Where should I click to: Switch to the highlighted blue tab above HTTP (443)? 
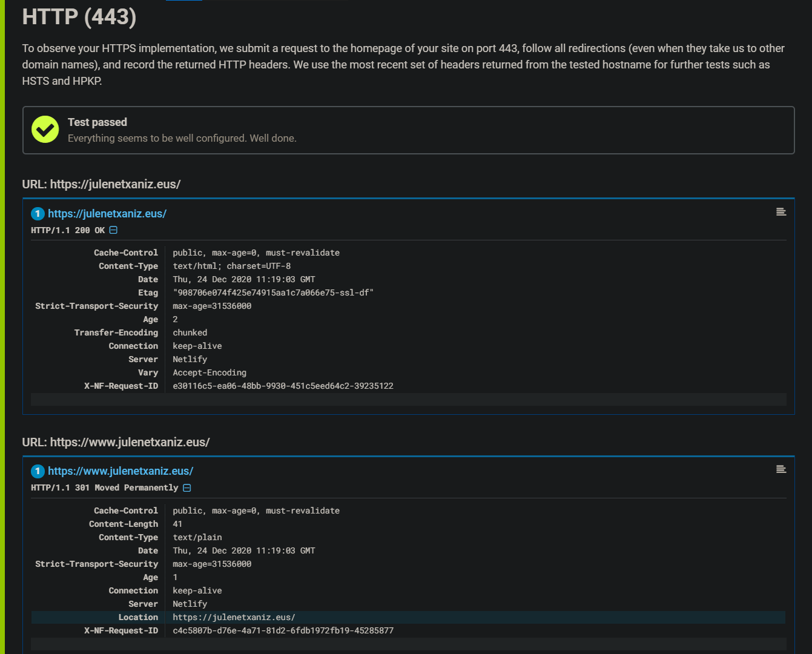pyautogui.click(x=183, y=2)
